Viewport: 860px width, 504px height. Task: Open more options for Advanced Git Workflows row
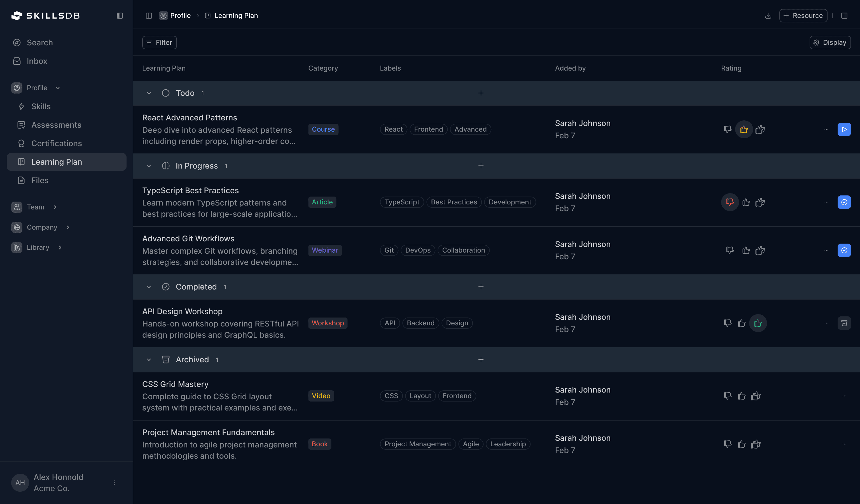[x=826, y=251]
